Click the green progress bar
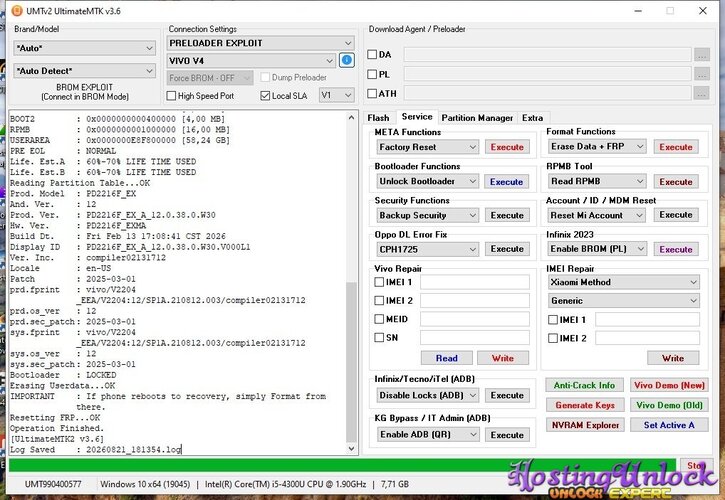725x500 pixels. [x=342, y=465]
